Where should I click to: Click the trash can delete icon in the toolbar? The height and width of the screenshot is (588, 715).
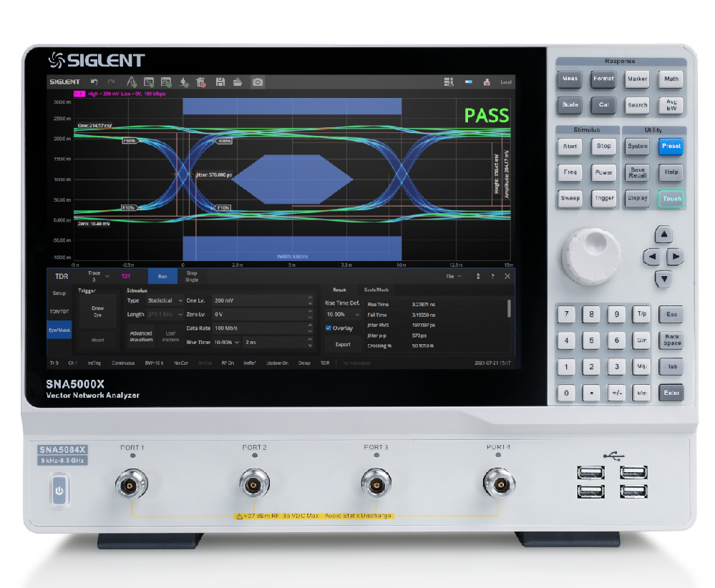point(201,82)
